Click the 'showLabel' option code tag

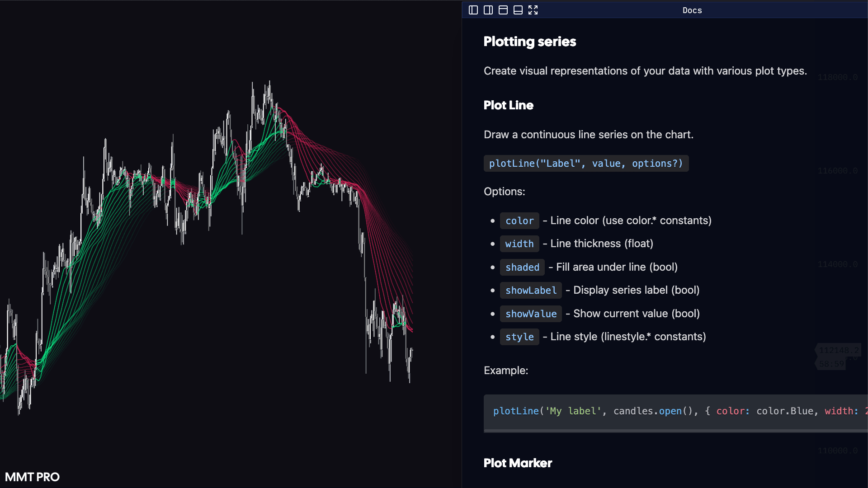point(531,291)
